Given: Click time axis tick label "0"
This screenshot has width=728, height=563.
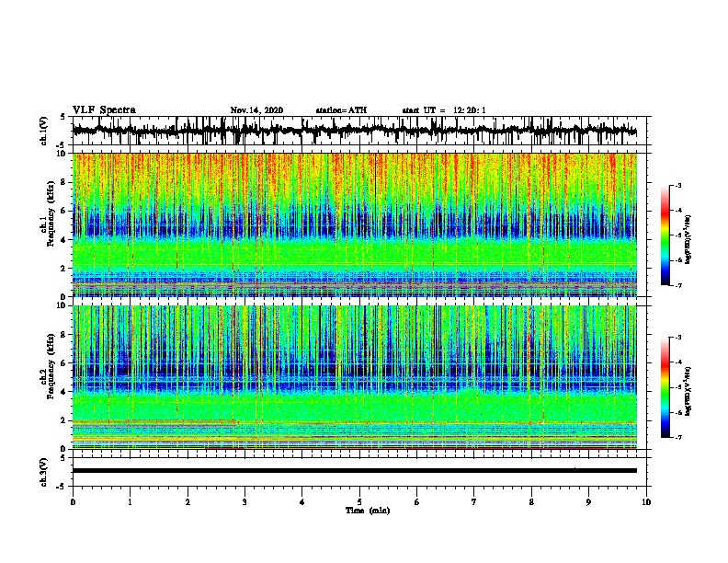Looking at the screenshot, I should click(x=73, y=502).
